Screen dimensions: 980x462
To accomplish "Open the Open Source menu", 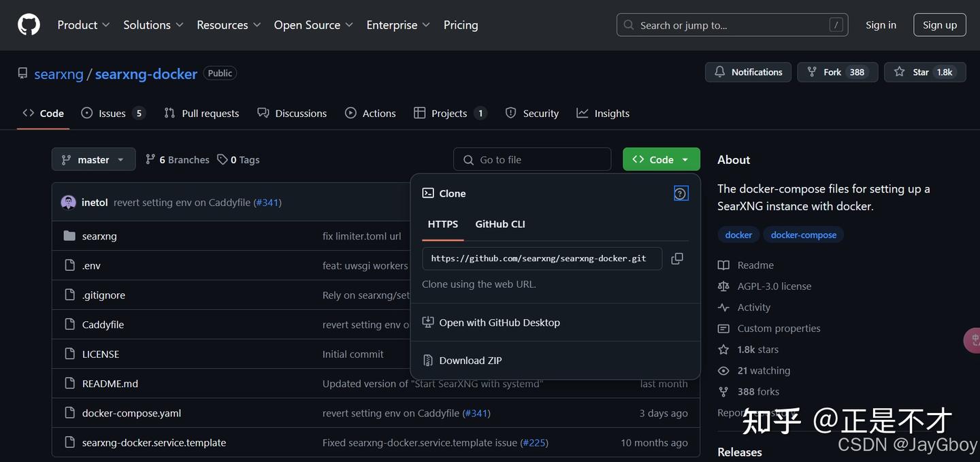I will coord(313,24).
